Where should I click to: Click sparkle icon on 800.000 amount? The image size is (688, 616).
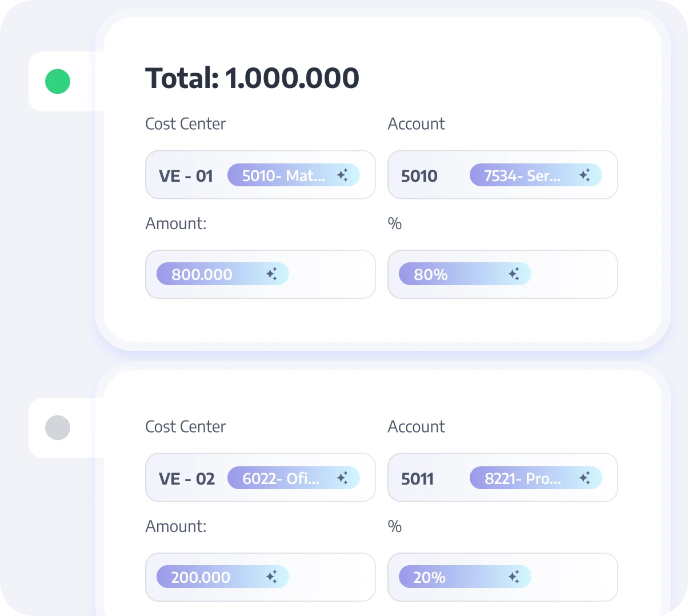point(271,274)
